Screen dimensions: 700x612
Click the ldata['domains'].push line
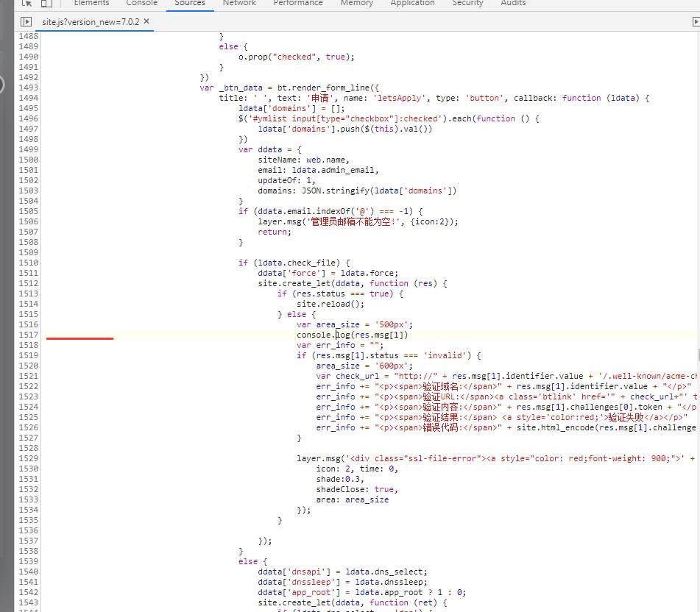coord(345,129)
